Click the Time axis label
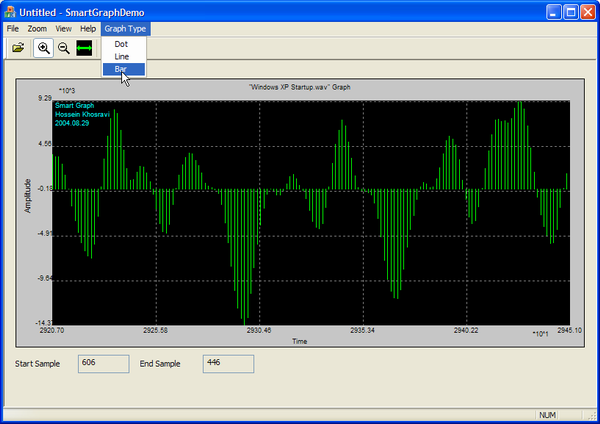600x424 pixels. tap(300, 341)
